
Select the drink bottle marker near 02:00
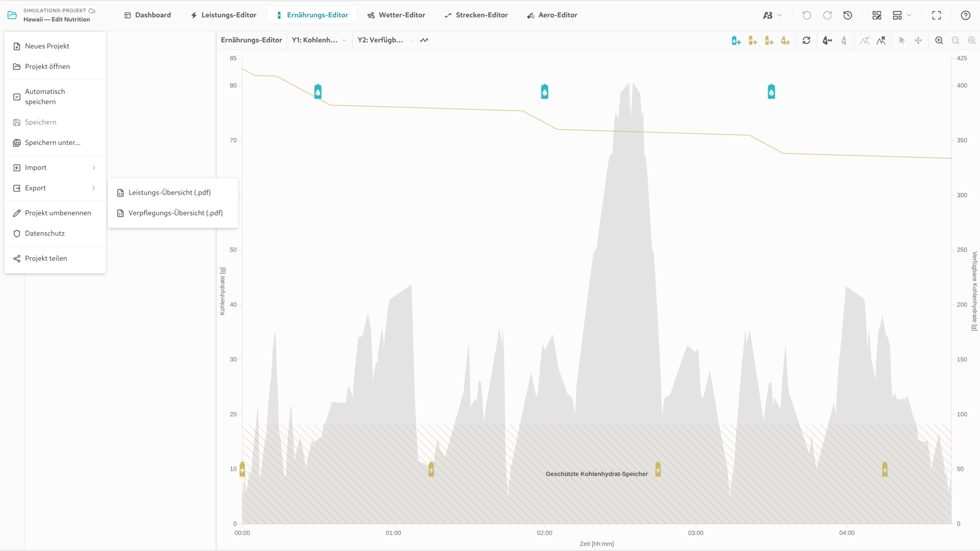tap(545, 91)
